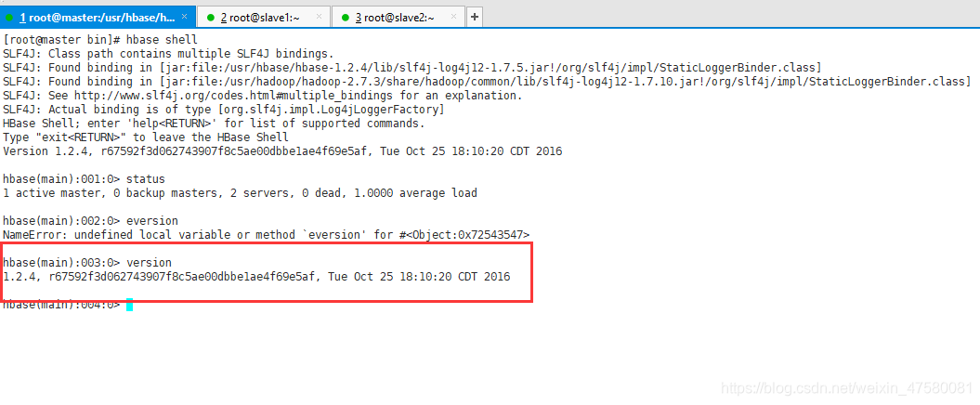
Task: Click 'Type "exit<RETURN>" to leave' line
Action: 146,137
